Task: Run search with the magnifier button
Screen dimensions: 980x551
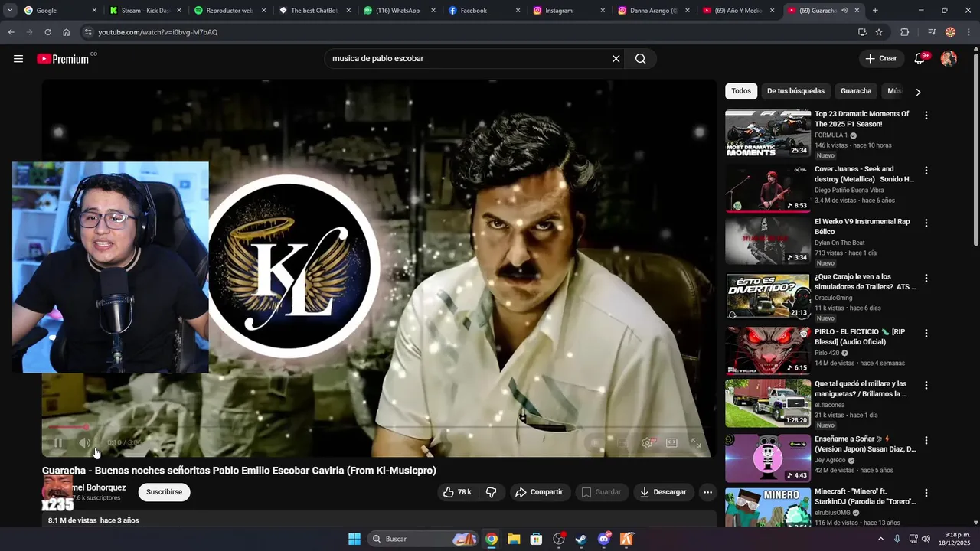Action: (x=641, y=59)
